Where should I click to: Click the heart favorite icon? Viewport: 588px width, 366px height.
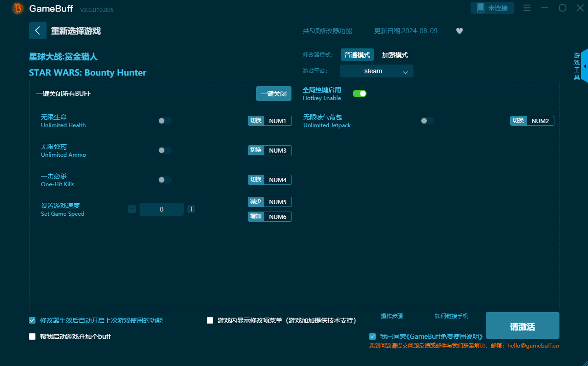point(459,31)
